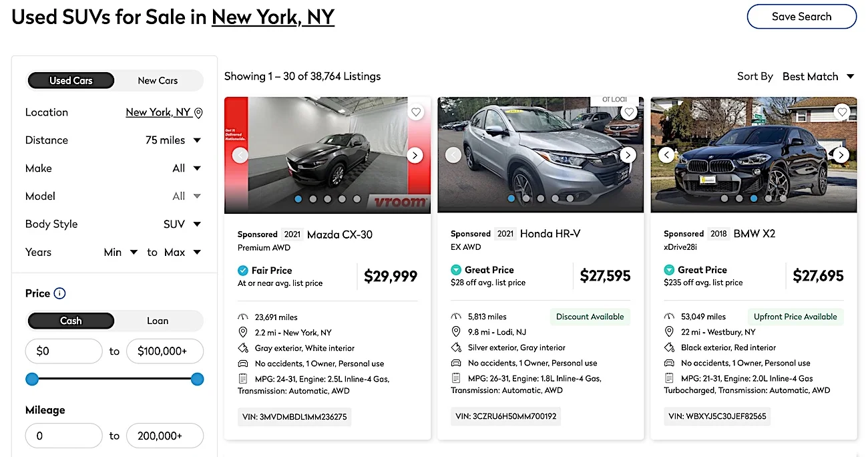Open the Body Style SUV dropdown
The height and width of the screenshot is (457, 868).
182,224
